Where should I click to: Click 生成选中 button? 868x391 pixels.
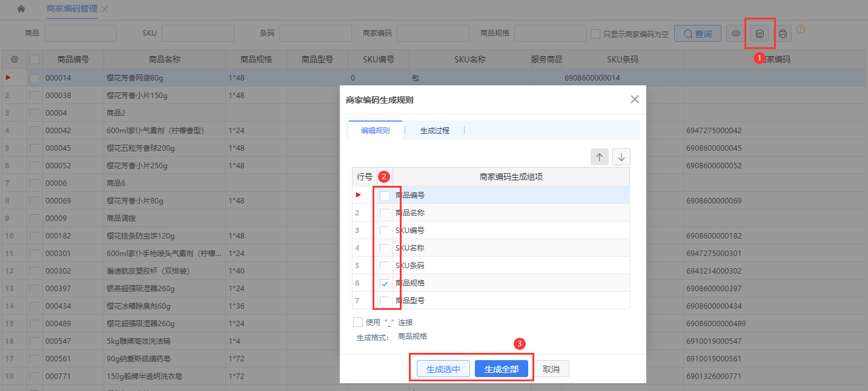(x=443, y=369)
